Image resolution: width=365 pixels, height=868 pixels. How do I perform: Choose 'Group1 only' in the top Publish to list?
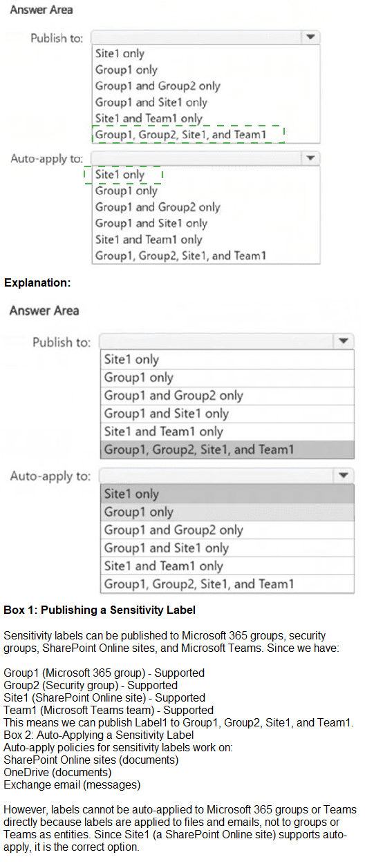pyautogui.click(x=127, y=70)
